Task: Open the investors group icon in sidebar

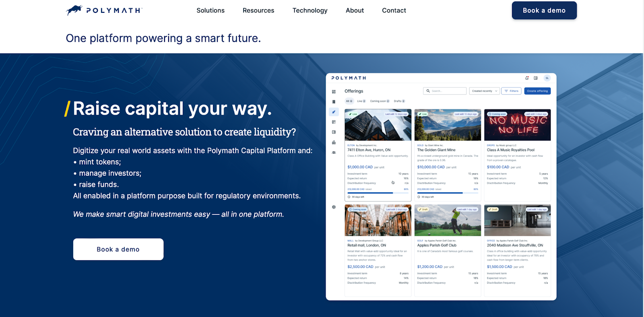Action: (334, 152)
